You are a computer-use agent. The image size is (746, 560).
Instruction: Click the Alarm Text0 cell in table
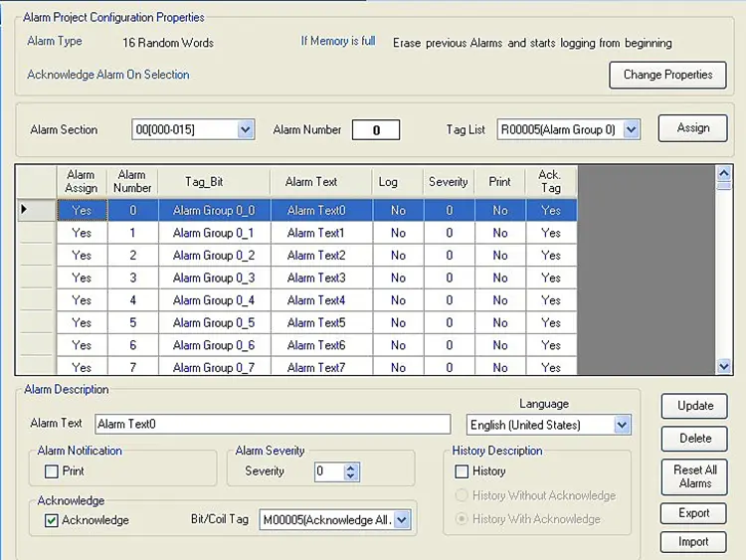pos(321,210)
